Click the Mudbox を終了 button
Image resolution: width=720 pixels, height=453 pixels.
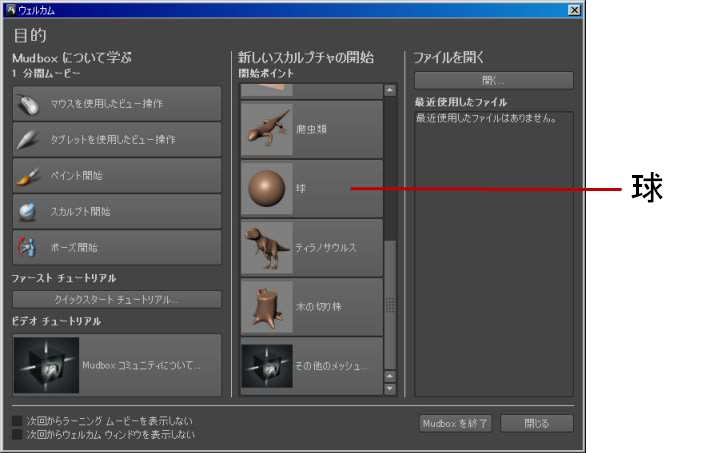pos(456,423)
